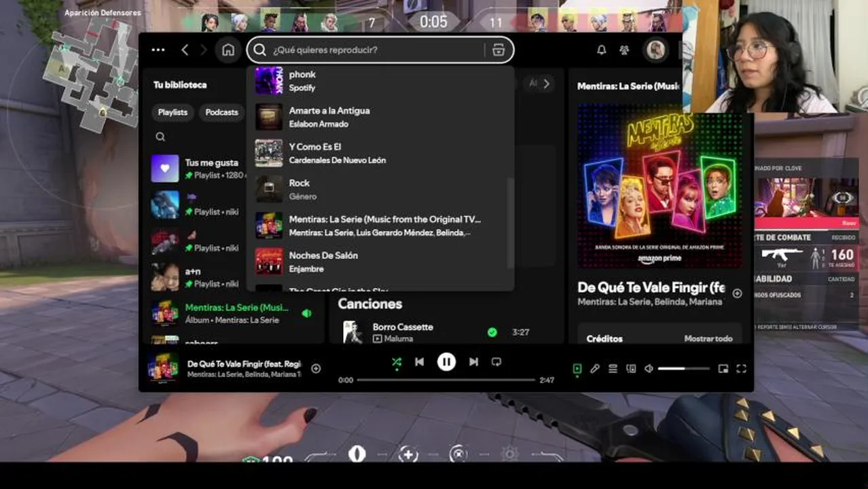The width and height of the screenshot is (868, 489).
Task: Open the miniplayer
Action: (x=723, y=369)
